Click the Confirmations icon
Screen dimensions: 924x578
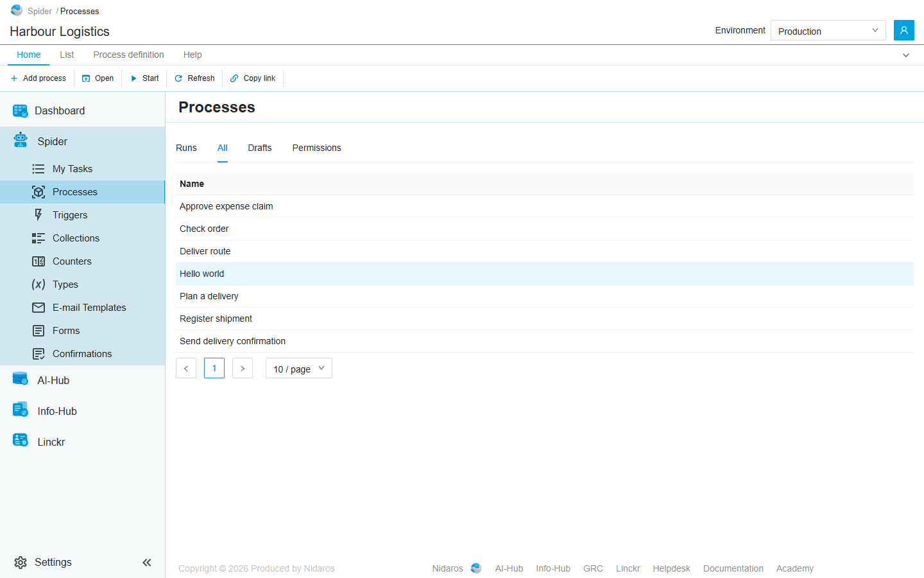pos(38,354)
